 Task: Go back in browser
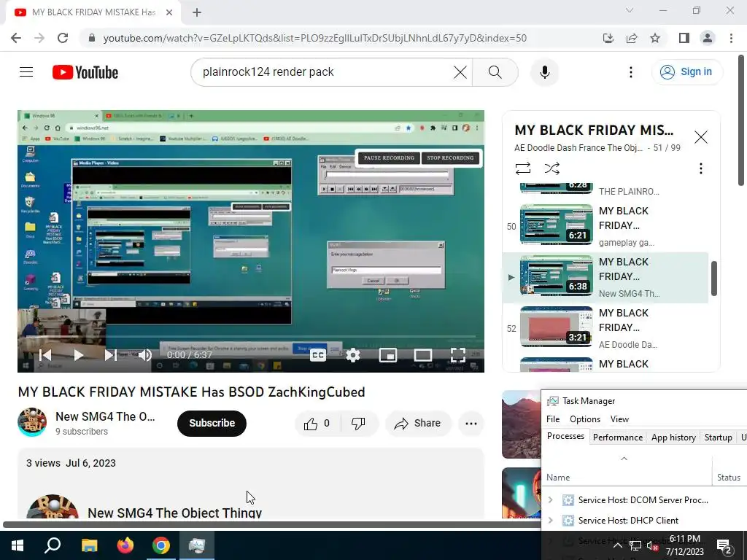click(16, 38)
